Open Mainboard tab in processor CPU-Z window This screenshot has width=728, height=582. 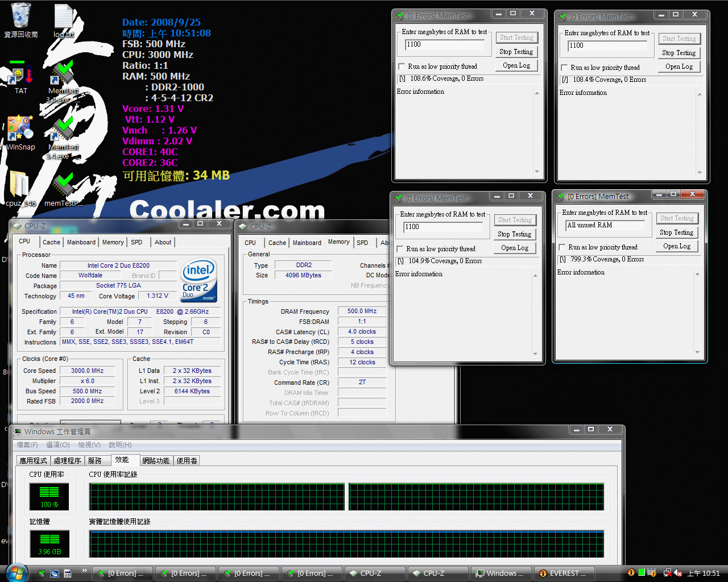click(x=81, y=242)
